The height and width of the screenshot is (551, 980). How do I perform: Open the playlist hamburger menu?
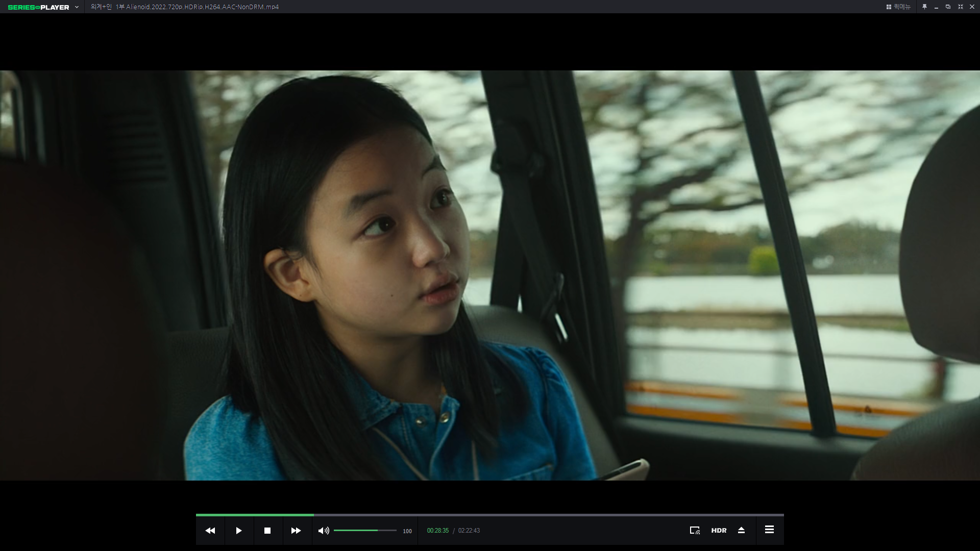click(769, 530)
